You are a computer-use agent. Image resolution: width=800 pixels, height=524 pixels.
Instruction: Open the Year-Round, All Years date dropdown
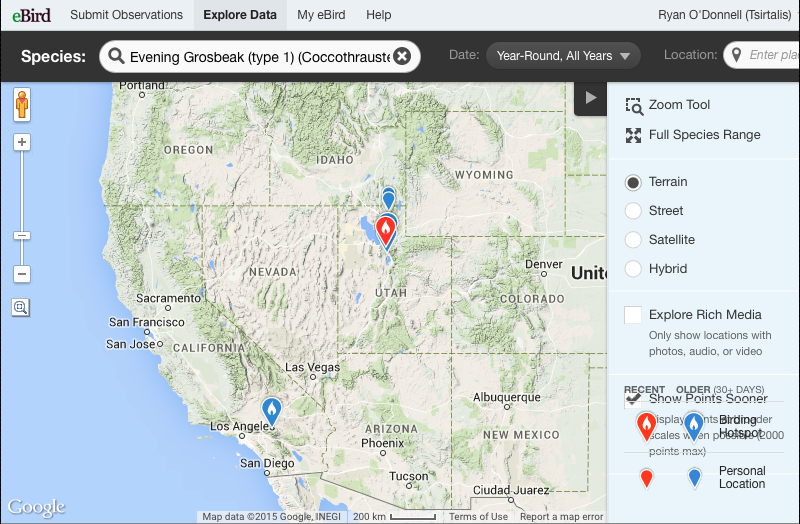pyautogui.click(x=563, y=56)
